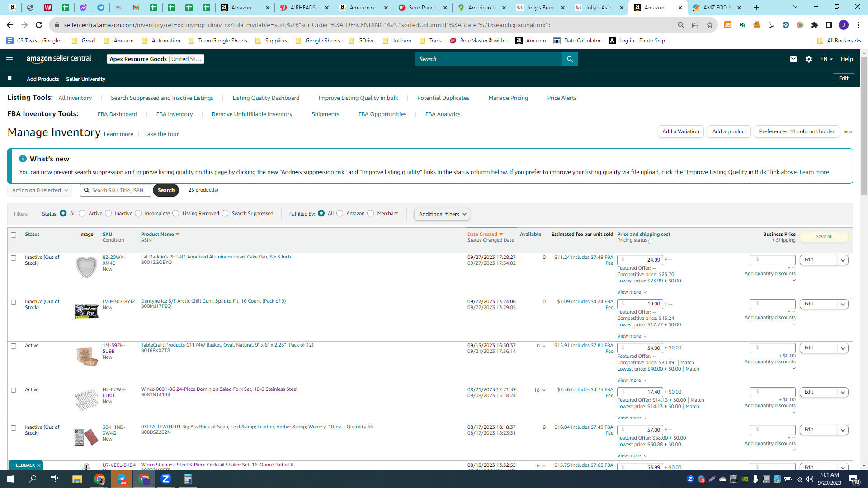The image size is (868, 488).
Task: Open the FBA Inventory menu item
Action: point(175,114)
